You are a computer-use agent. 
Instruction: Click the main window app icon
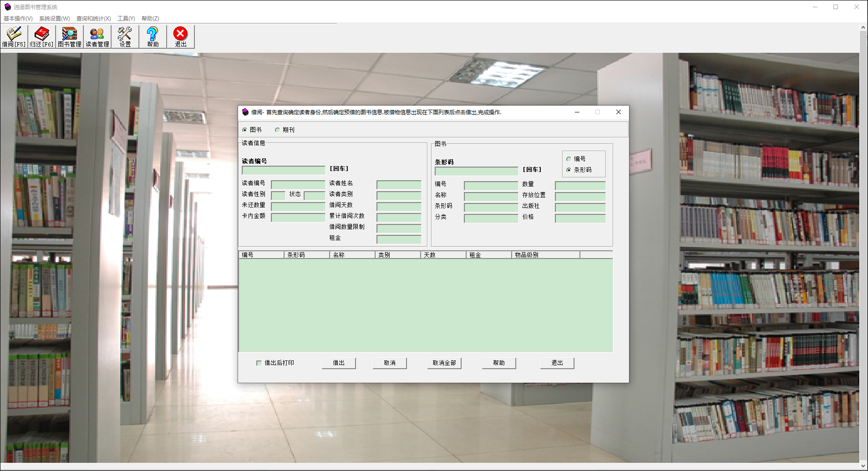coord(7,7)
